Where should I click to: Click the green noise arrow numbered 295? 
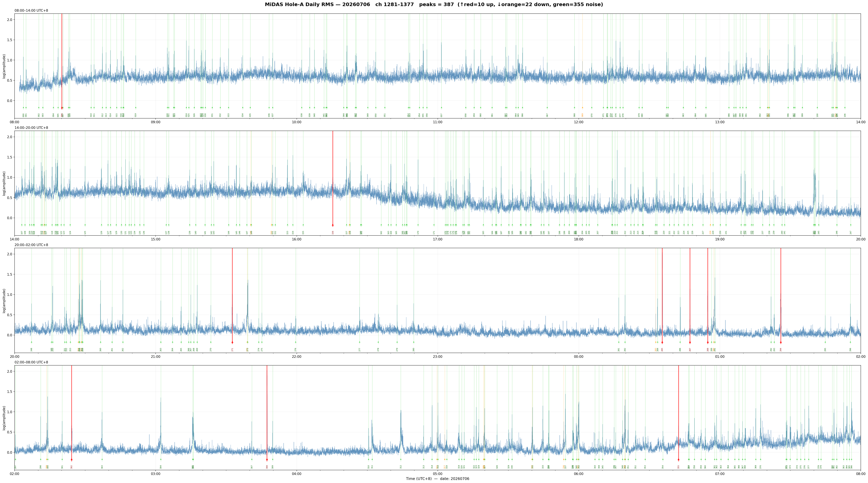pyautogui.click(x=825, y=342)
